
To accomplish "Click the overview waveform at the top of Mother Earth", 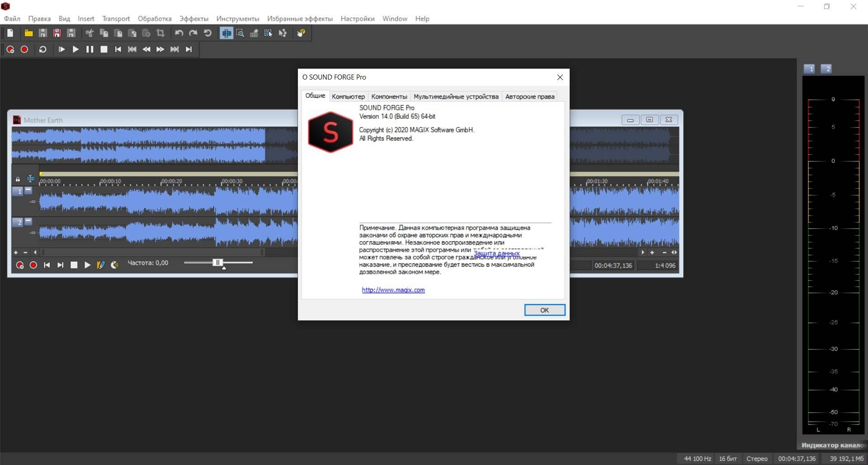I will (x=155, y=145).
